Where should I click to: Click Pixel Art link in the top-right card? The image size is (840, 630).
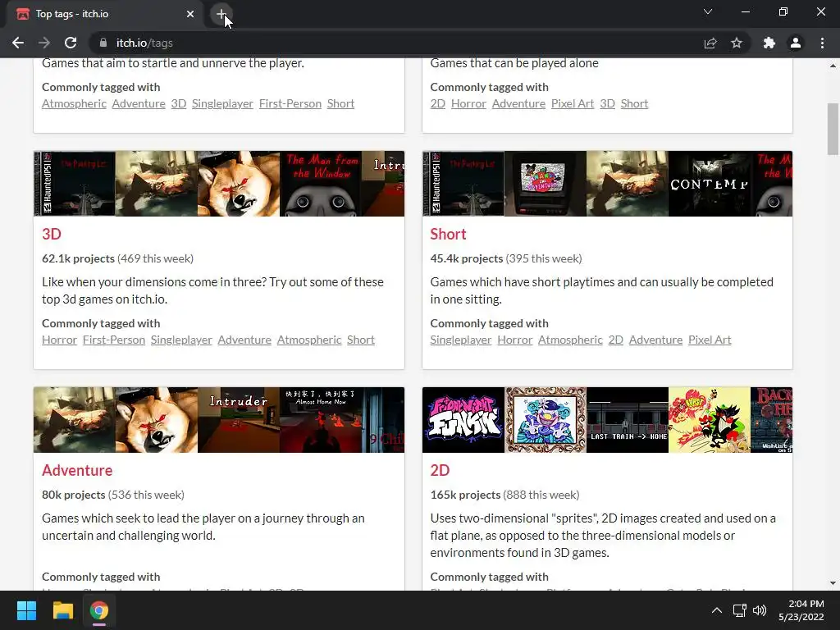coord(572,103)
